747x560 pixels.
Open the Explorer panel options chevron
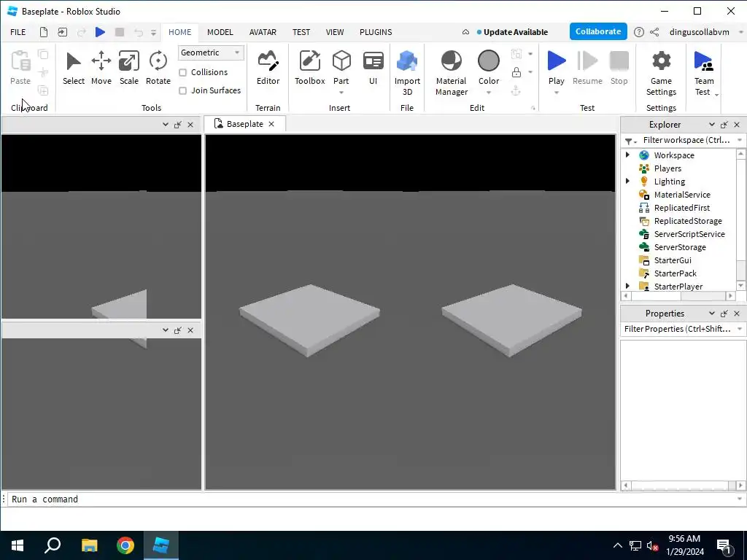pos(712,124)
